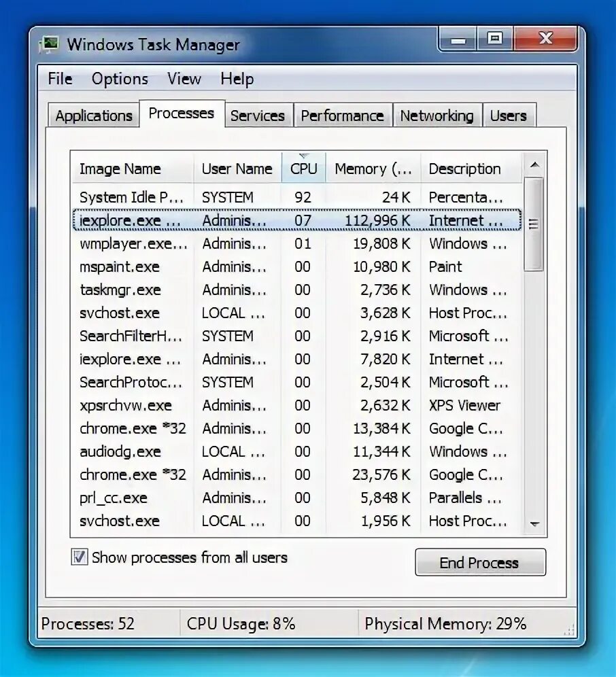
Task: Sort by the CPU column header
Action: [304, 169]
